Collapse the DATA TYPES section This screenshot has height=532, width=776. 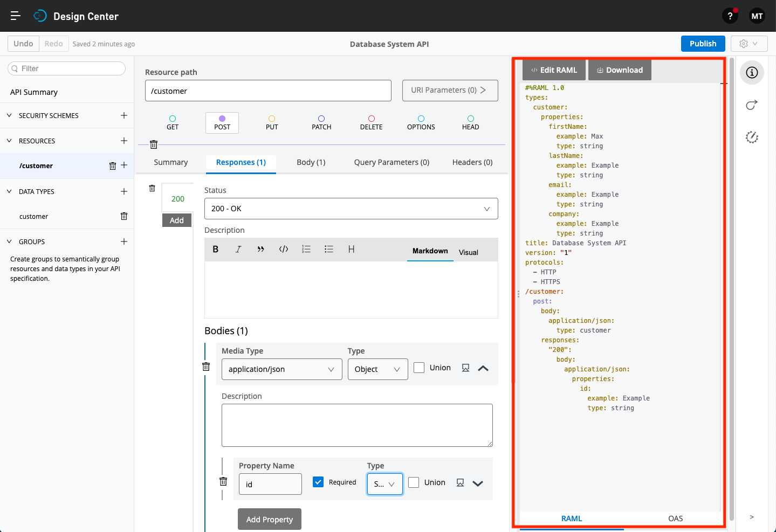pos(9,191)
